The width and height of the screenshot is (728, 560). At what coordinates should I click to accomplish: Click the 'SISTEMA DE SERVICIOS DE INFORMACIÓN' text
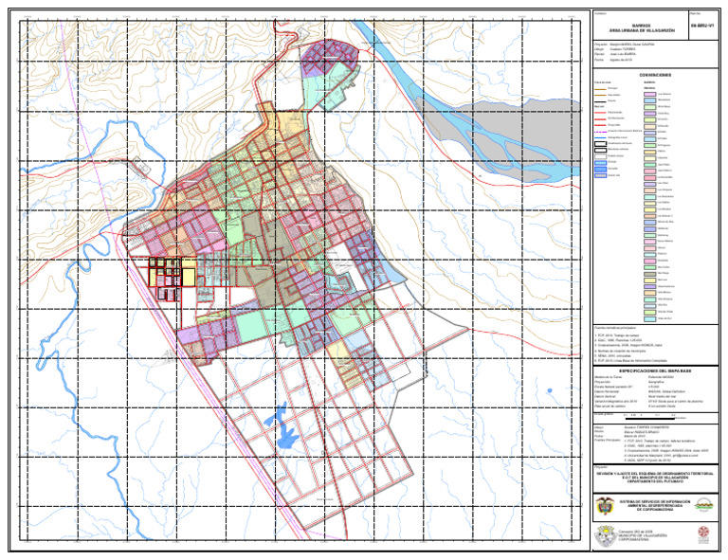click(655, 501)
